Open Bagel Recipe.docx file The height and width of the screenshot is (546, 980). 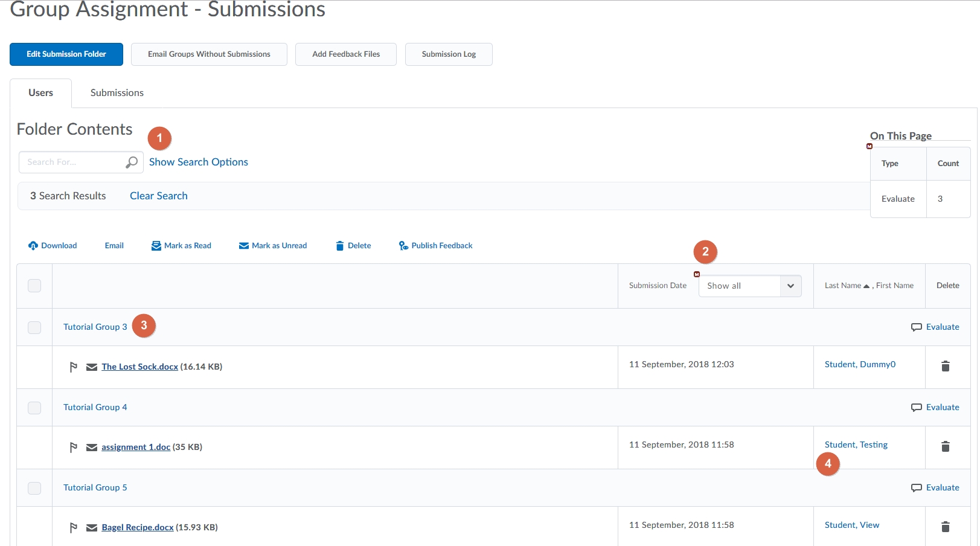coord(138,527)
